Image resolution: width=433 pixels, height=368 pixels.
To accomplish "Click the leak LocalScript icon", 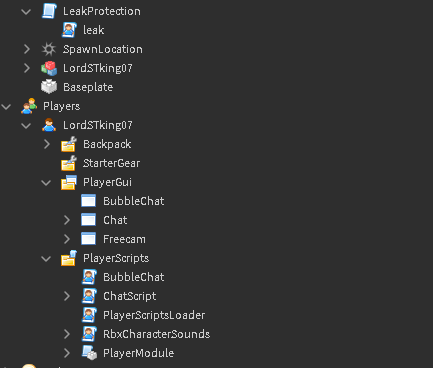I will pos(69,30).
